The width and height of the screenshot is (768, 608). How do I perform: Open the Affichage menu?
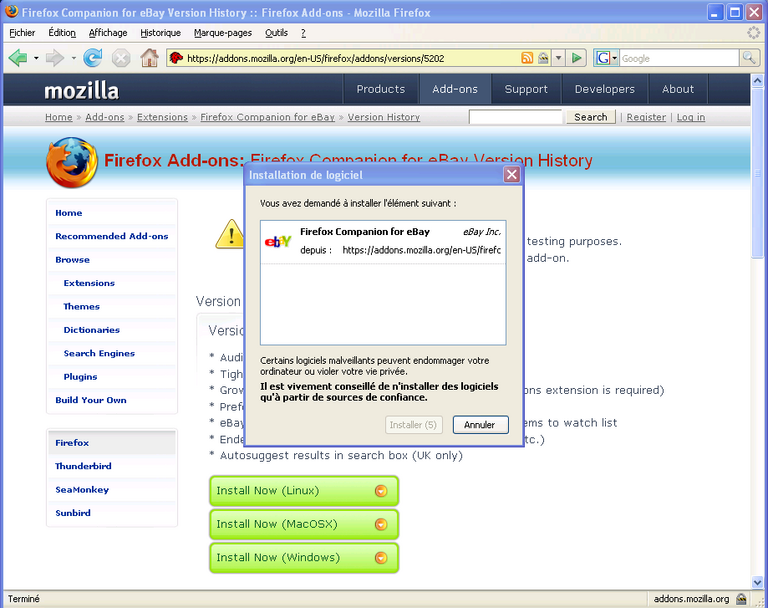click(108, 33)
